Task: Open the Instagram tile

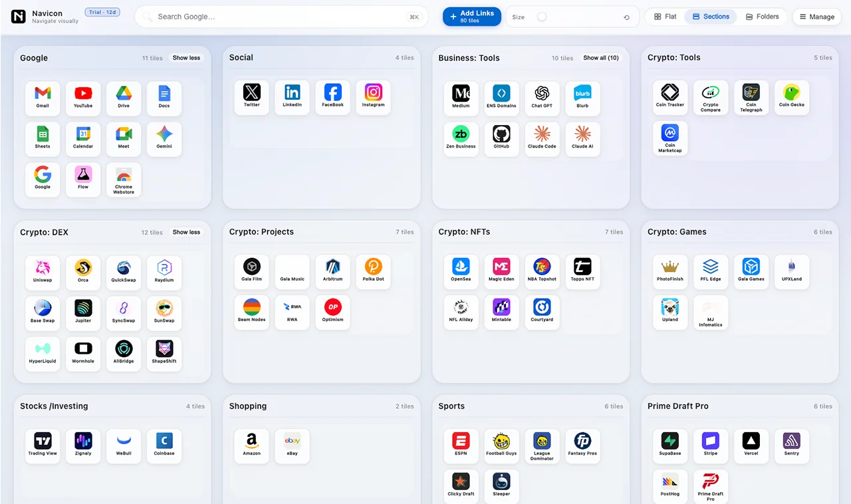Action: 374,98
